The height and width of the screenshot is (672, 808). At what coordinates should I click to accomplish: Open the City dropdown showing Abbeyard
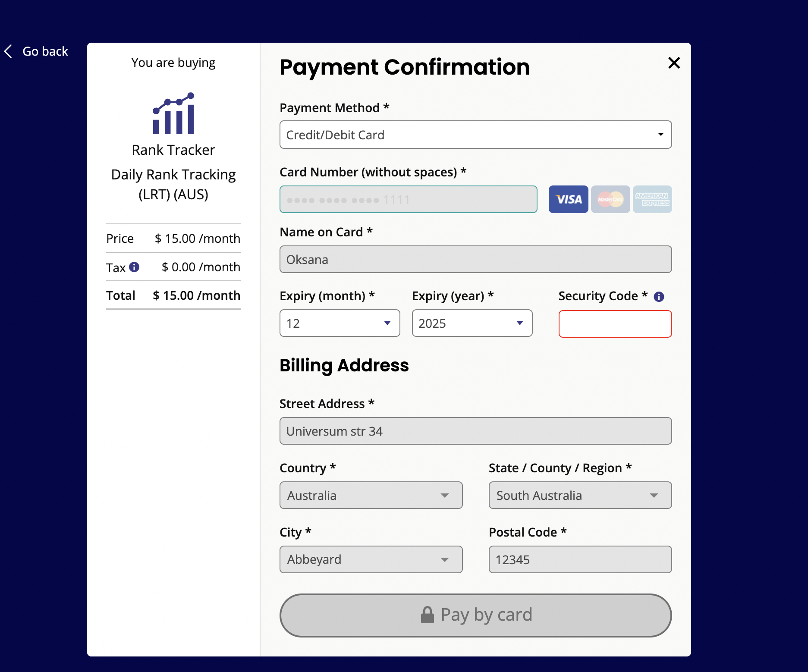(x=371, y=559)
